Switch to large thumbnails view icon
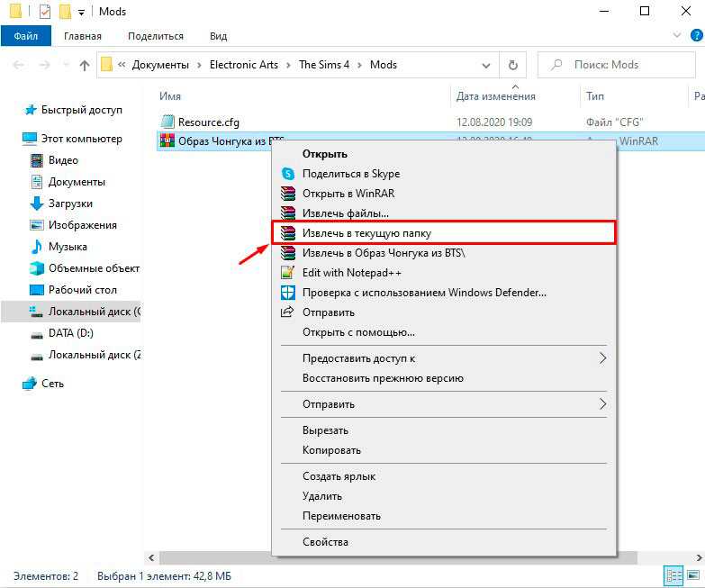 694,576
